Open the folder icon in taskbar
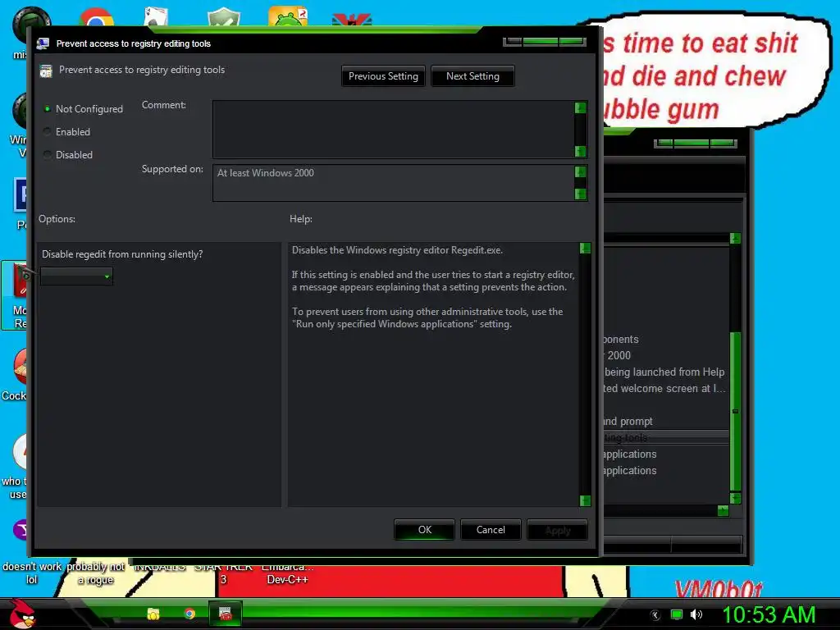 coord(153,614)
